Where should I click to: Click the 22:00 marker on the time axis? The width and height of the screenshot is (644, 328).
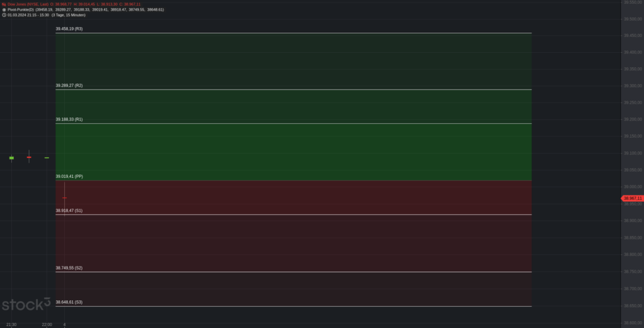point(47,324)
